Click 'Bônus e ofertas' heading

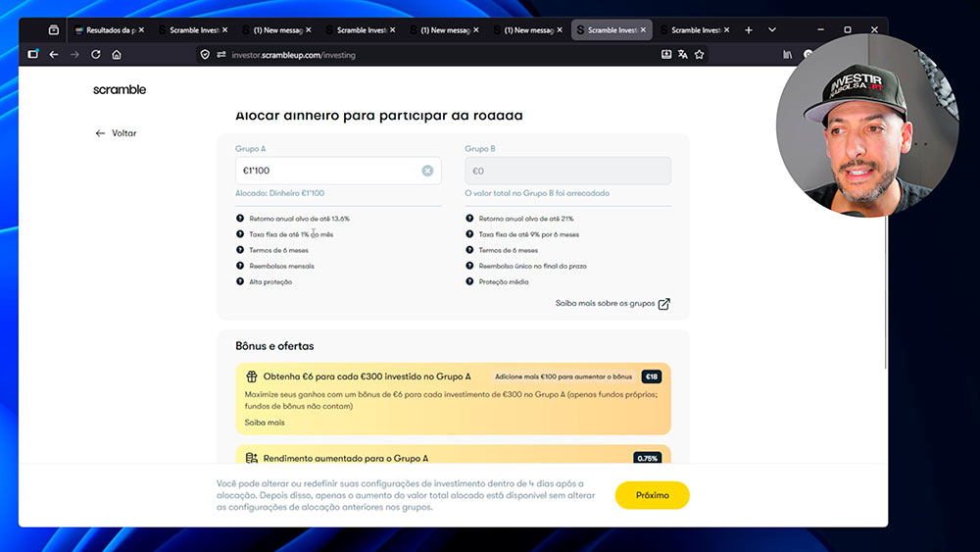coord(274,346)
